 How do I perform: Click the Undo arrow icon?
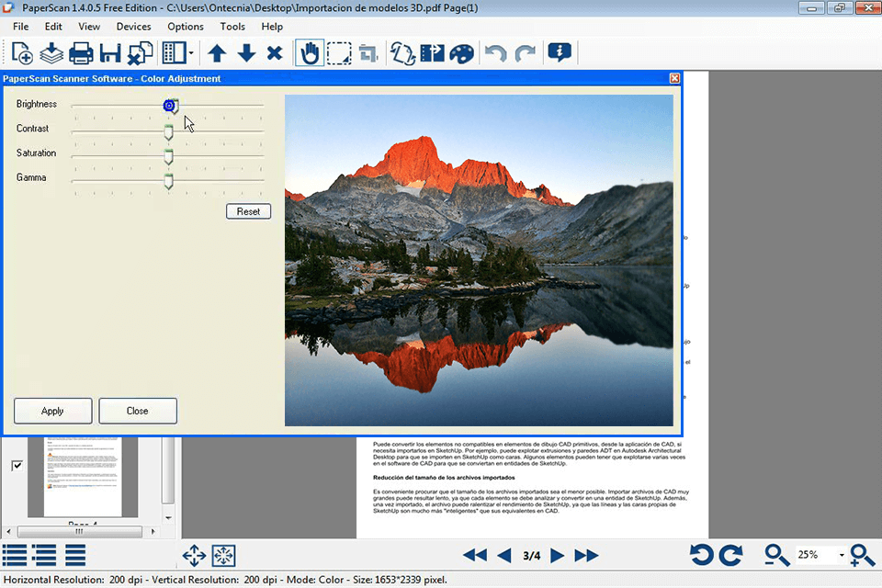click(x=494, y=52)
